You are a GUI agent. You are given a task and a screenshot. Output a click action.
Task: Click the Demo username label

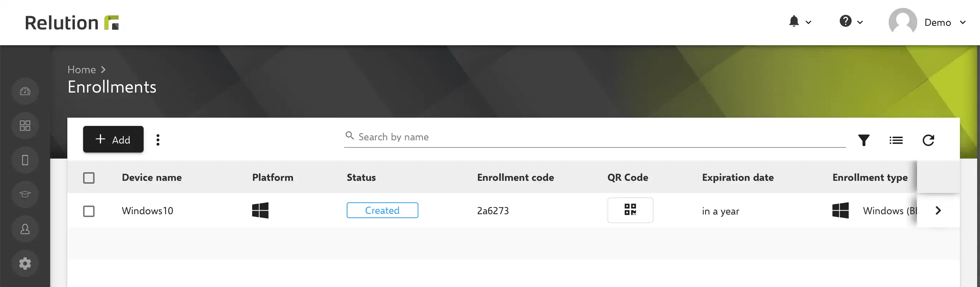[x=937, y=23]
